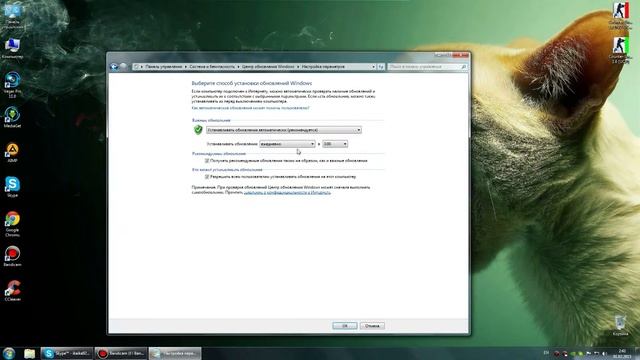Viewport: 640px width, 360px height.
Task: Confirm settings with the OK button
Action: pyautogui.click(x=344, y=326)
